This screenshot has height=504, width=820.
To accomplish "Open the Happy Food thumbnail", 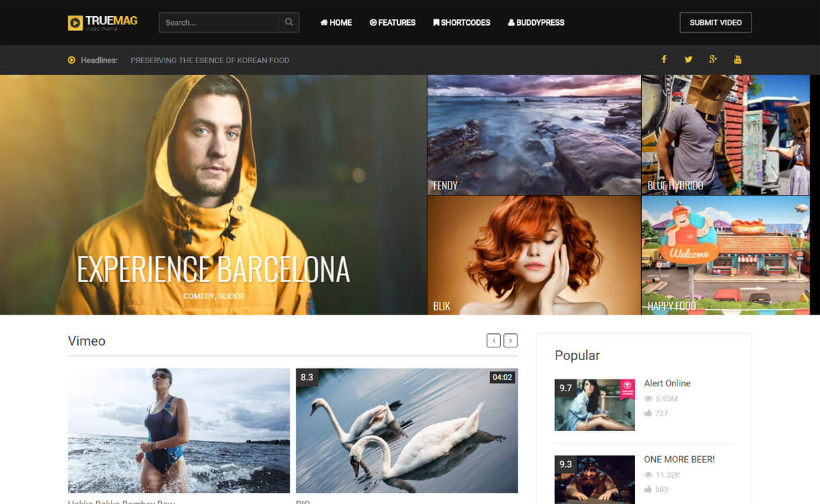I will [x=725, y=255].
